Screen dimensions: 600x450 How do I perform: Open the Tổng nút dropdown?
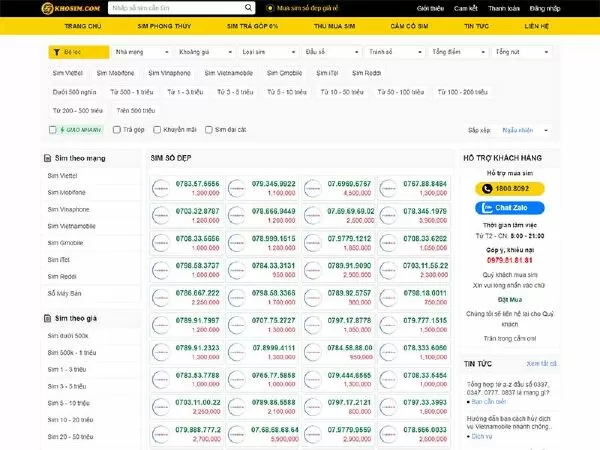[x=522, y=52]
